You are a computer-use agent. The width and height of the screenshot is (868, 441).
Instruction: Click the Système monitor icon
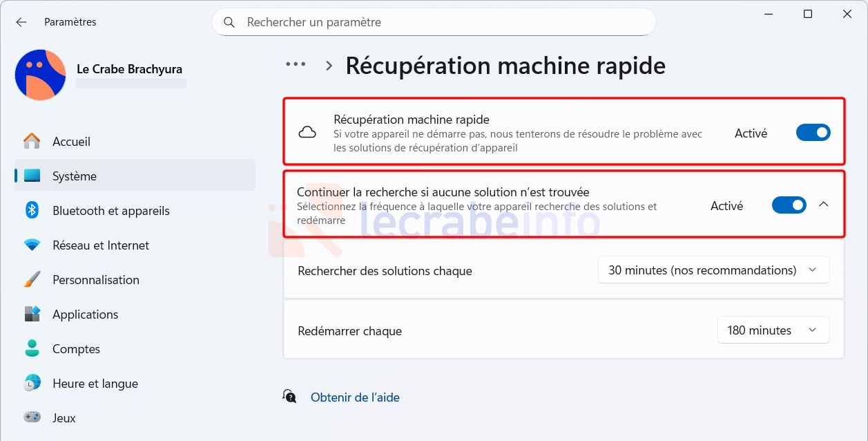point(32,176)
